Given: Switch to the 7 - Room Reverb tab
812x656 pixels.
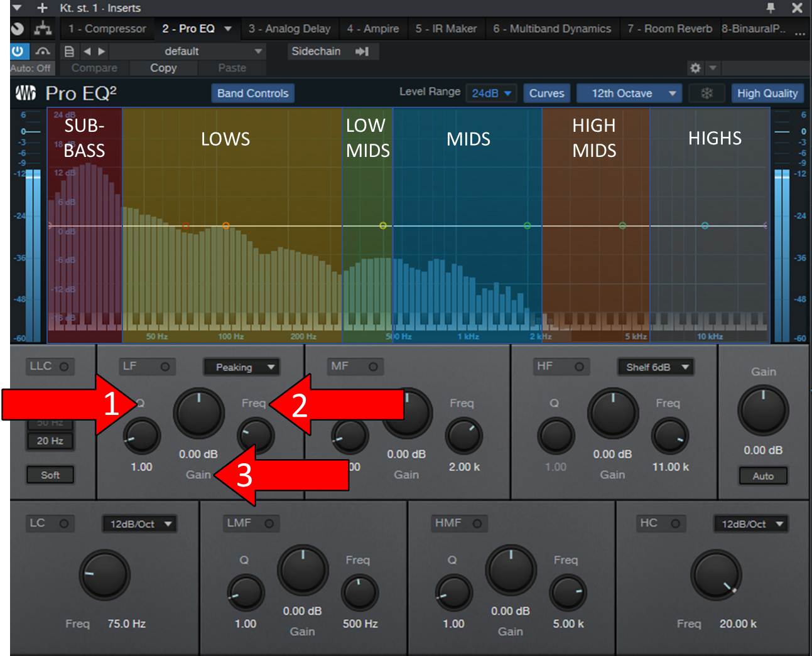Looking at the screenshot, I should pos(669,29).
